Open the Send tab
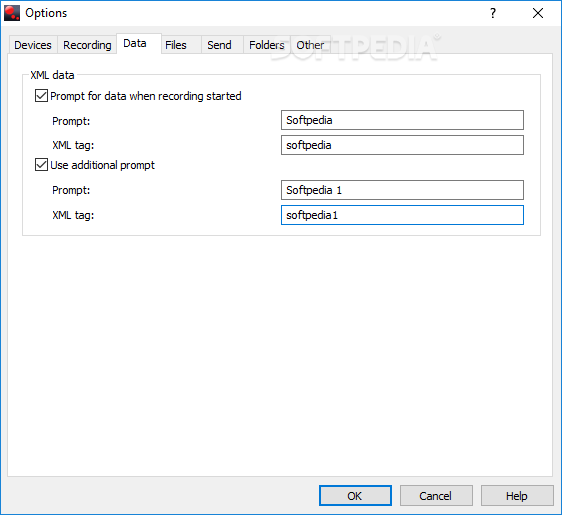 pos(223,45)
